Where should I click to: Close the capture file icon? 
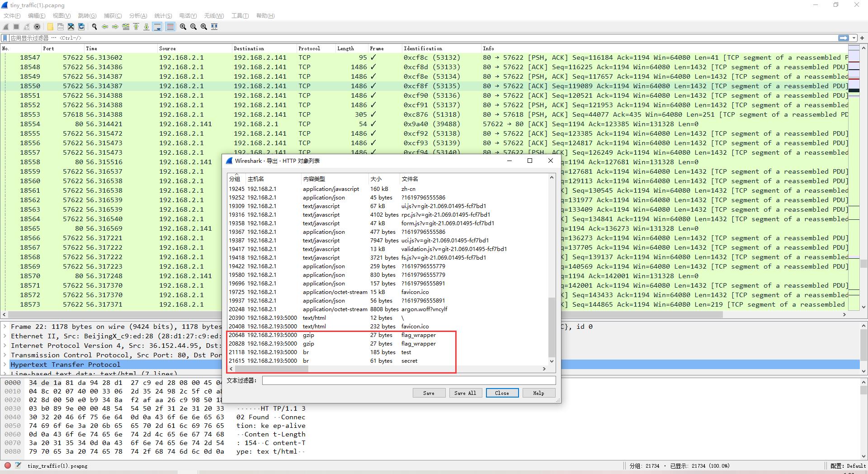pyautogui.click(x=71, y=27)
